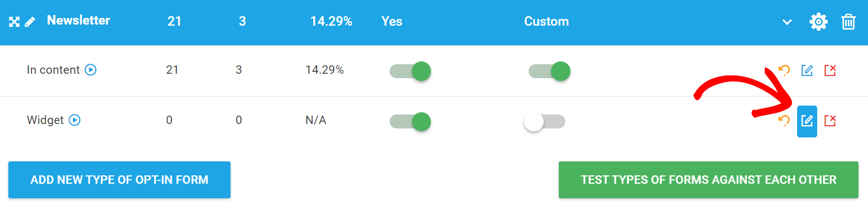Select the Newsletter group title
Screen dimensions: 868x210
(x=78, y=21)
